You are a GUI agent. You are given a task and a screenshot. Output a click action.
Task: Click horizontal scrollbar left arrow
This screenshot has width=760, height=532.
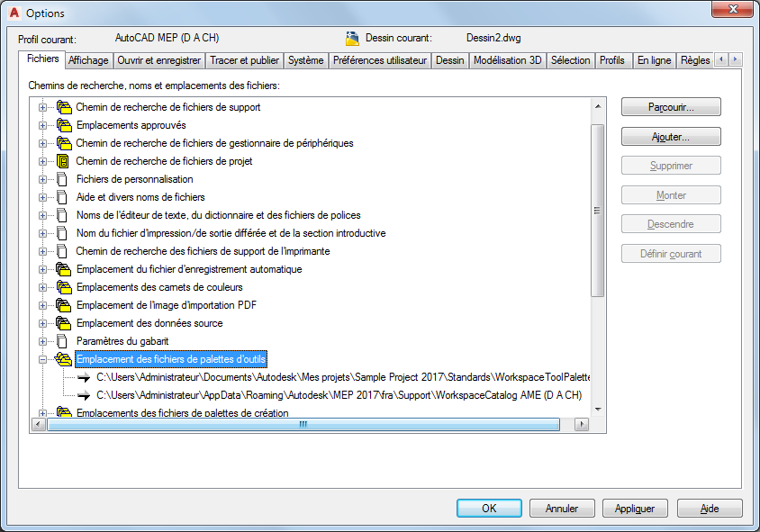pos(39,425)
